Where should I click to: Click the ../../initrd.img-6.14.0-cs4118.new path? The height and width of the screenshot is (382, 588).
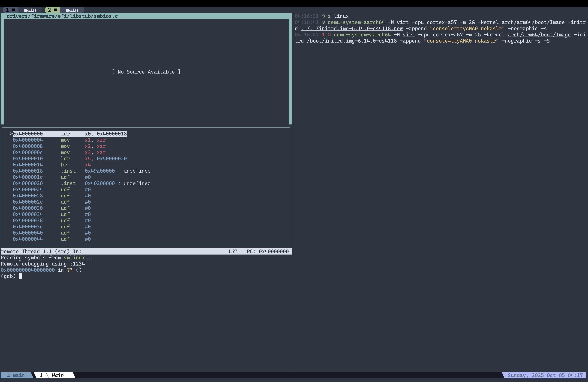pyautogui.click(x=352, y=29)
